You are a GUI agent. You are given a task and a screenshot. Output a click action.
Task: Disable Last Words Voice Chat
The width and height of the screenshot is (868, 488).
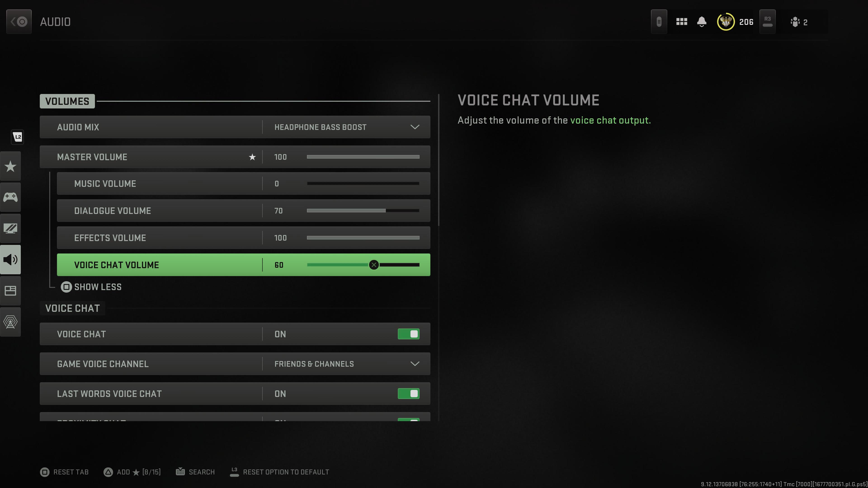pos(408,393)
